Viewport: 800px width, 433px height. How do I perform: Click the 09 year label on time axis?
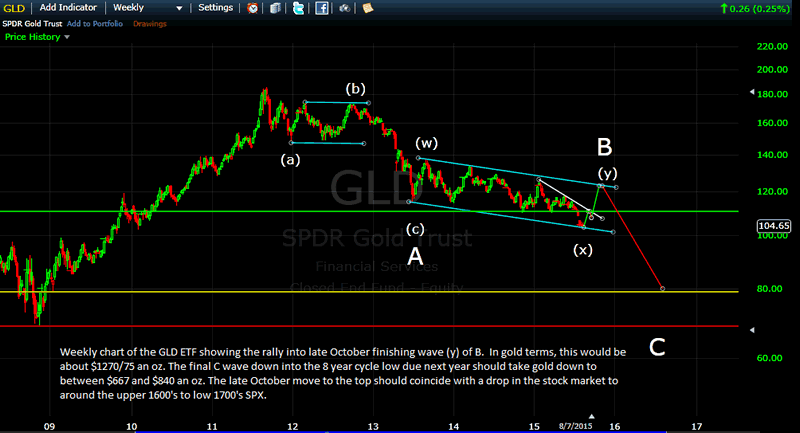(49, 426)
